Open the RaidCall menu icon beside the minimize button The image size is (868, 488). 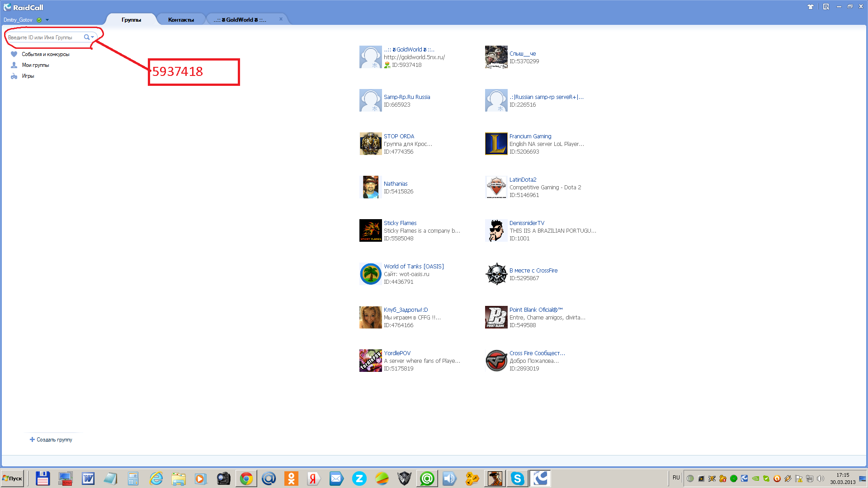click(826, 7)
